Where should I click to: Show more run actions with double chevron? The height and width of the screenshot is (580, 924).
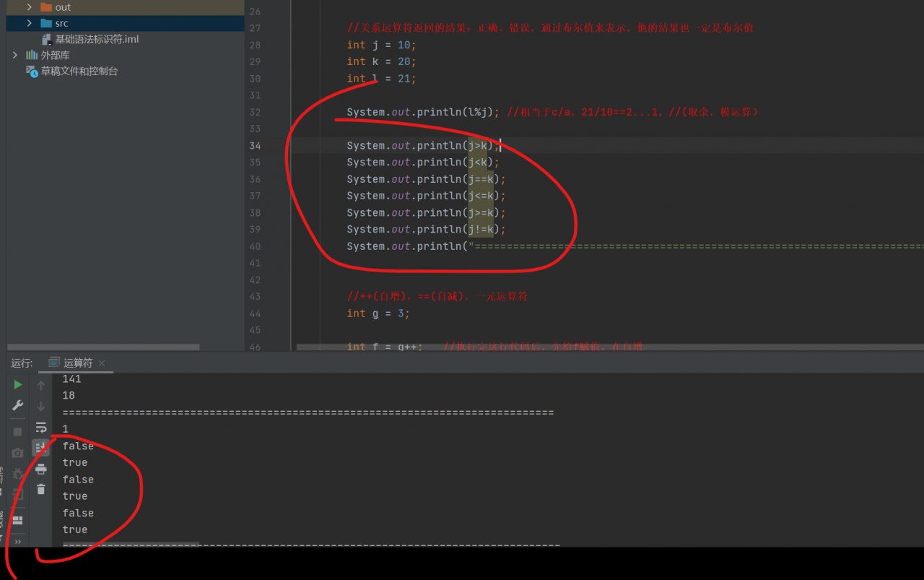coord(18,541)
